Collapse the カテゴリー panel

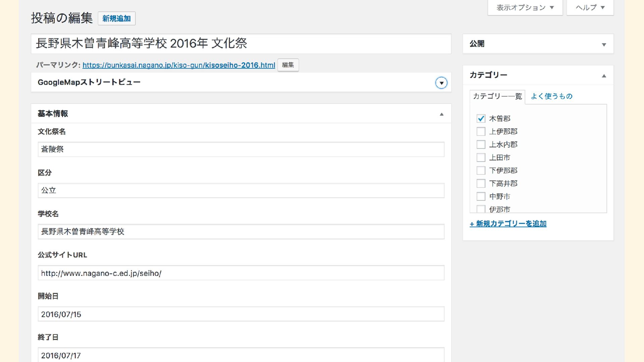point(604,76)
